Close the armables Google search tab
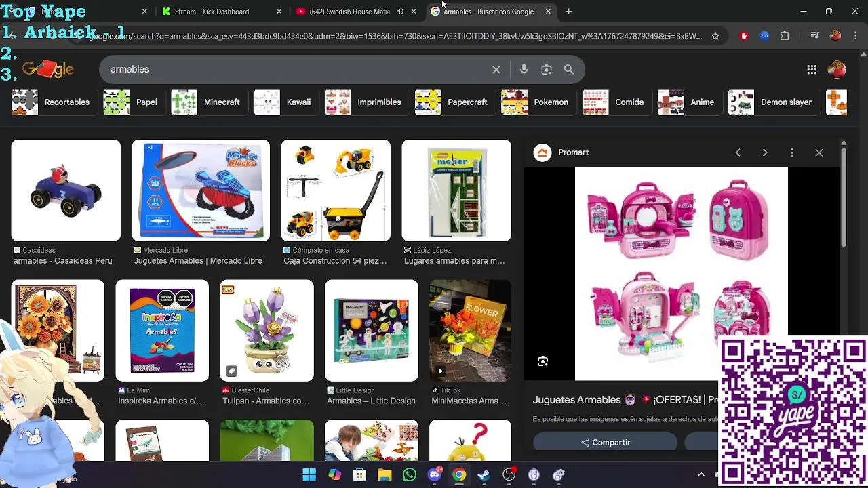868x488 pixels. coord(548,12)
